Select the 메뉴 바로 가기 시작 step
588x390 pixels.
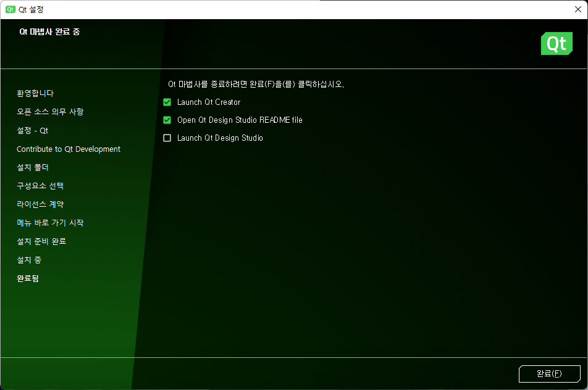click(x=50, y=223)
